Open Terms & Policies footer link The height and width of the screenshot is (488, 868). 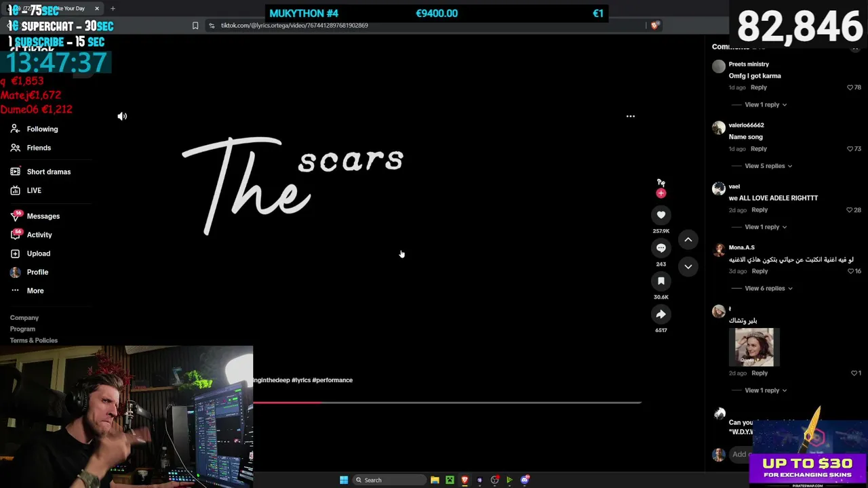click(x=34, y=340)
